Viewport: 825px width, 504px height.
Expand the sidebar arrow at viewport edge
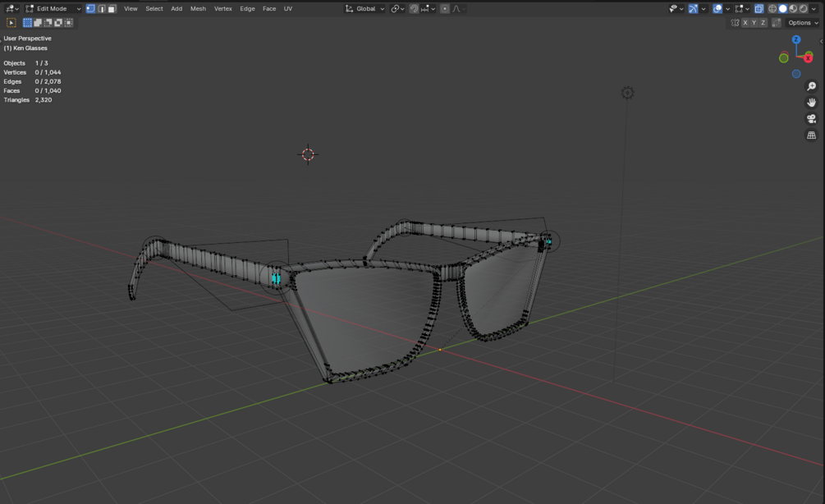pyautogui.click(x=822, y=41)
